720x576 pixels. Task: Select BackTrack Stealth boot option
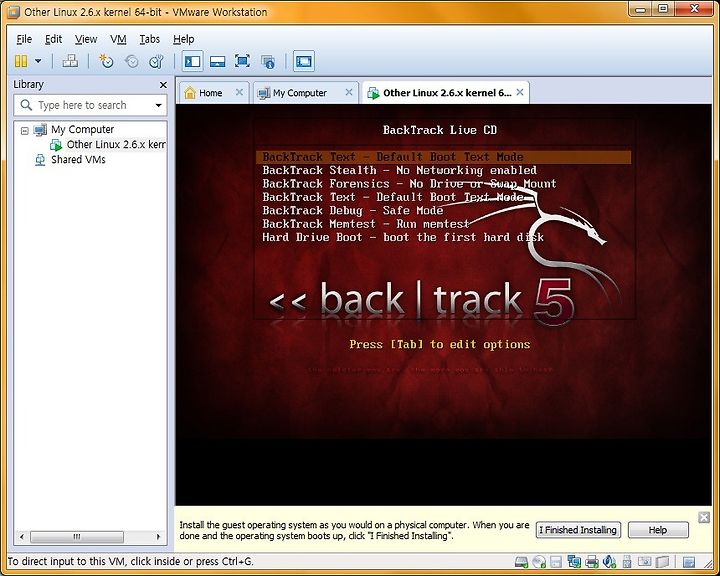pyautogui.click(x=399, y=170)
